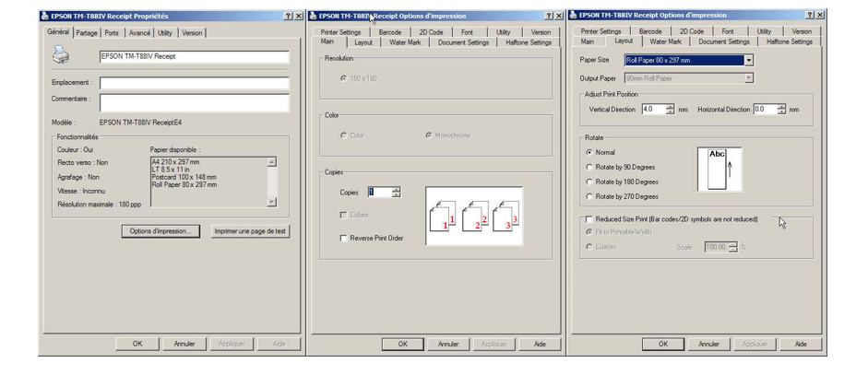Image resolution: width=868 pixels, height=375 pixels.
Task: Select the Normal rotate option
Action: [x=589, y=152]
